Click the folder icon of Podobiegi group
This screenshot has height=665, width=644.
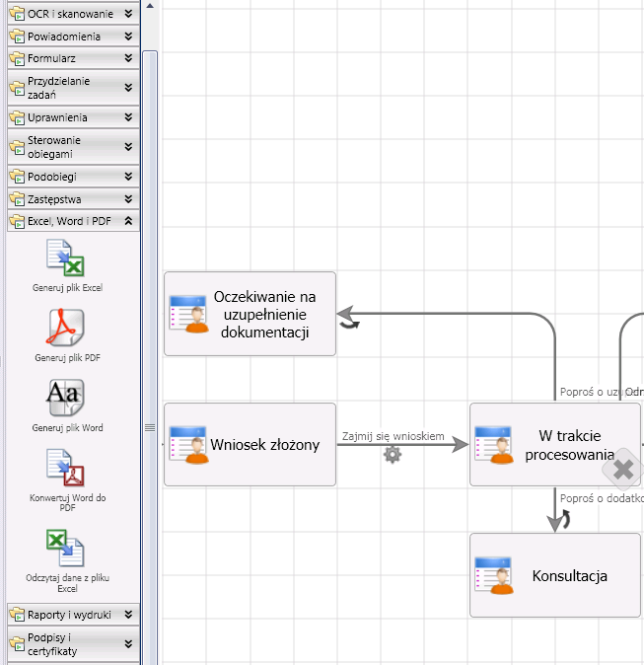(x=17, y=177)
